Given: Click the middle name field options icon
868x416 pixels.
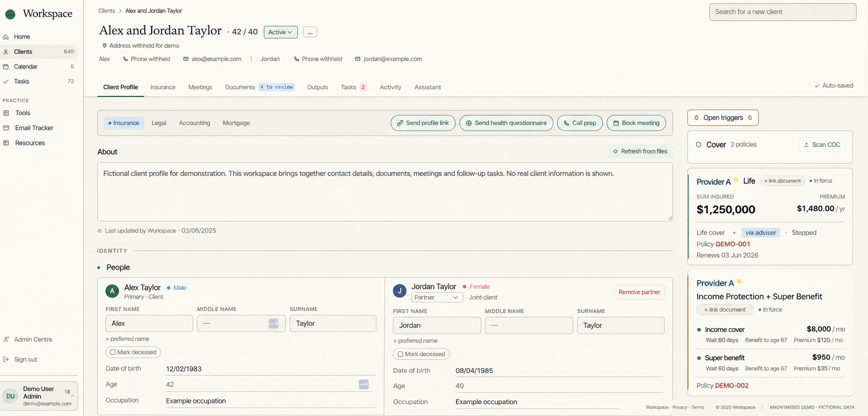Looking at the screenshot, I should coord(273,324).
